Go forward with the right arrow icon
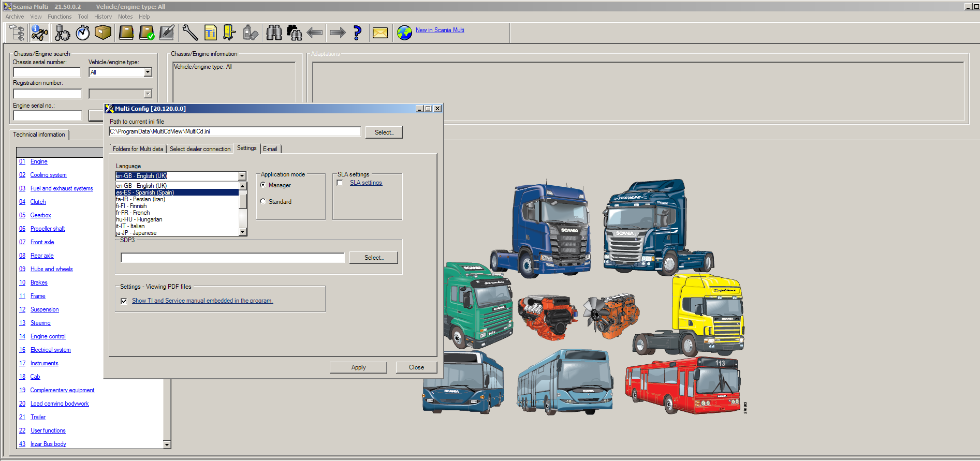Image resolution: width=980 pixels, height=461 pixels. click(338, 33)
